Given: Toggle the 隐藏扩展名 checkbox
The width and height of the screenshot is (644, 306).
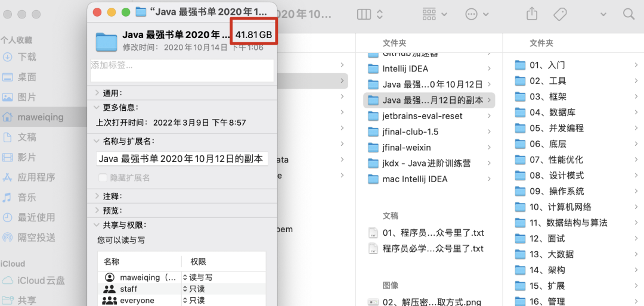Looking at the screenshot, I should (x=103, y=178).
